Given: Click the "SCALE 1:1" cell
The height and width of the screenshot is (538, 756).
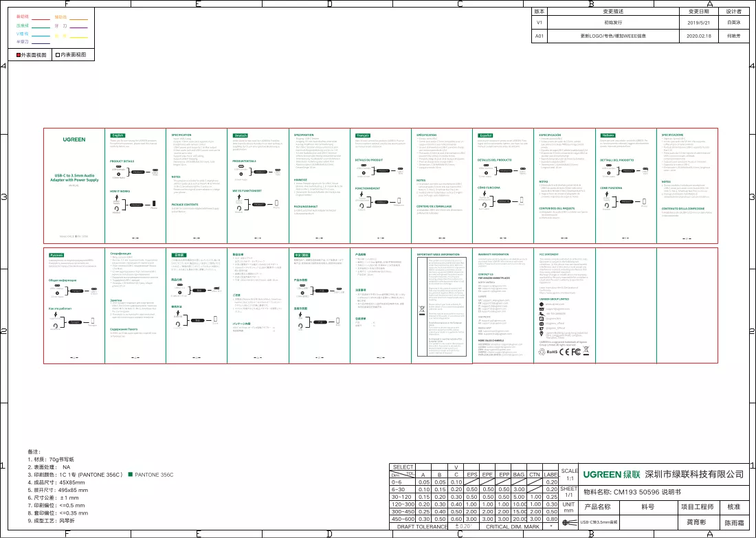Looking at the screenshot, I should 570,475.
